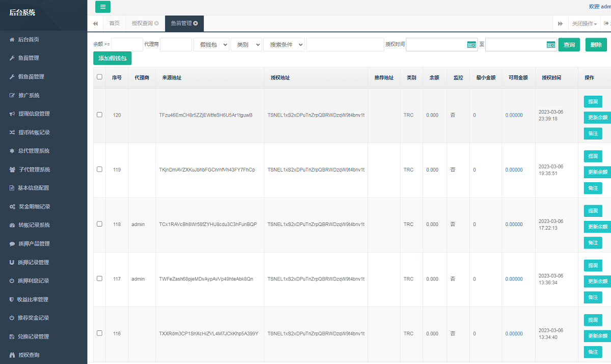Click the tab scroll-right double arrow icon
This screenshot has height=364, width=611.
pyautogui.click(x=560, y=23)
